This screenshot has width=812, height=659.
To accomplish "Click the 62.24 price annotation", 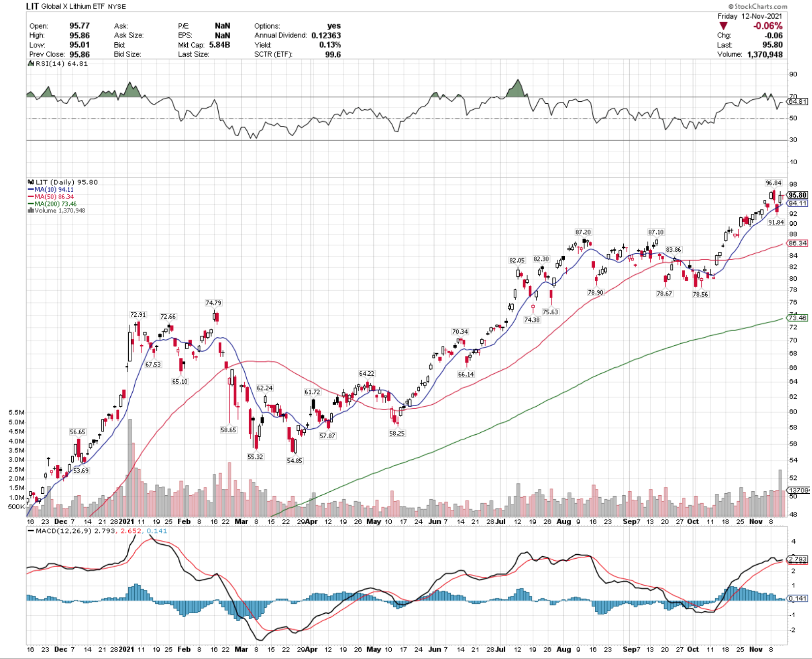I will click(264, 388).
